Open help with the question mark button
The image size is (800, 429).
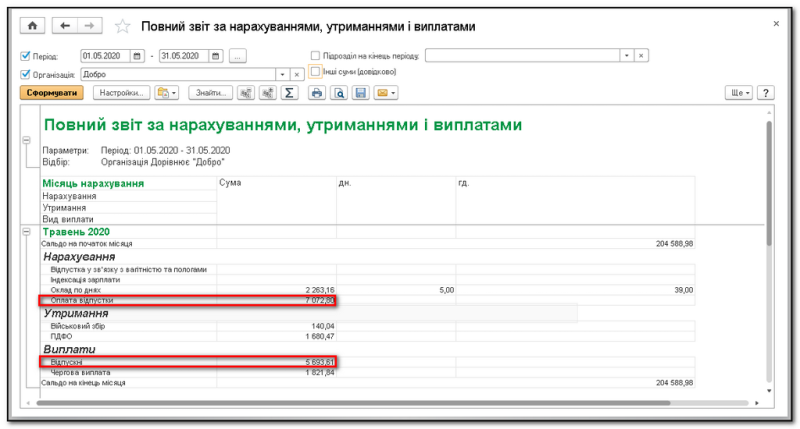pos(765,93)
